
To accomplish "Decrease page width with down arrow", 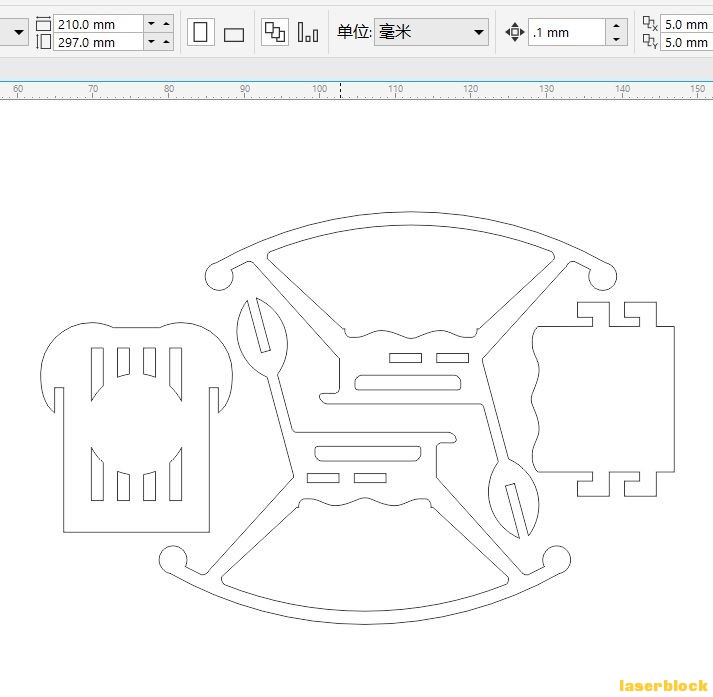I will [151, 24].
